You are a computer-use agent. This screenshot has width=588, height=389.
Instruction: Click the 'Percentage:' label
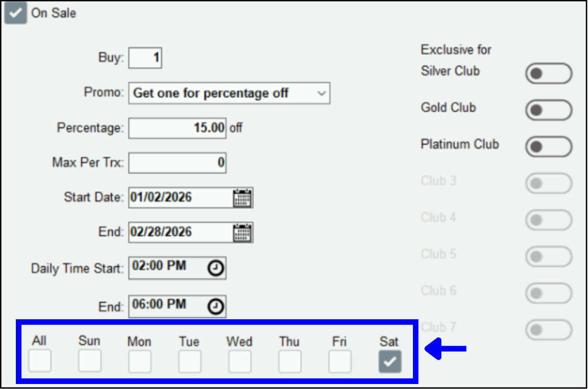(x=90, y=128)
